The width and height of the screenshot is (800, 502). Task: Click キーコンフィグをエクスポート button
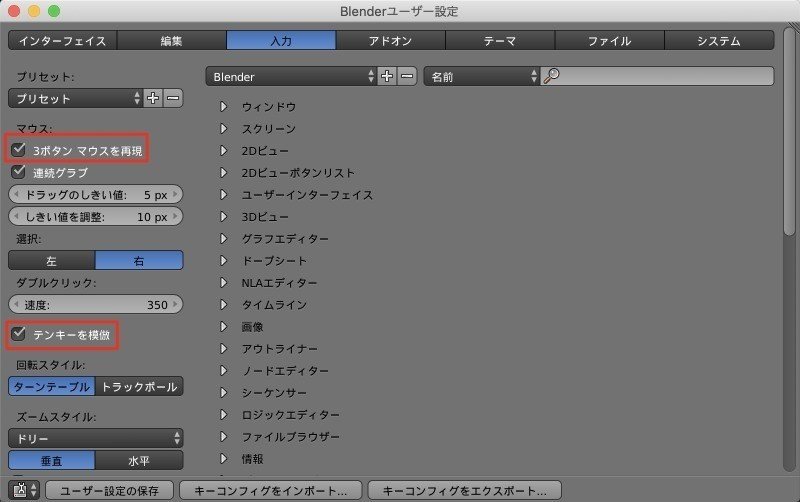[x=464, y=490]
